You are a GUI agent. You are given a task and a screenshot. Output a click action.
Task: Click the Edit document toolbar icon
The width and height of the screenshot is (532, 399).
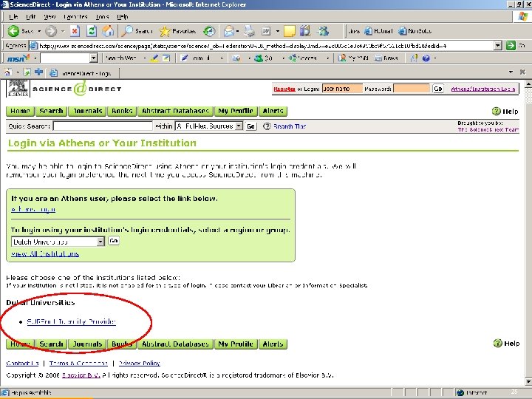point(266,31)
